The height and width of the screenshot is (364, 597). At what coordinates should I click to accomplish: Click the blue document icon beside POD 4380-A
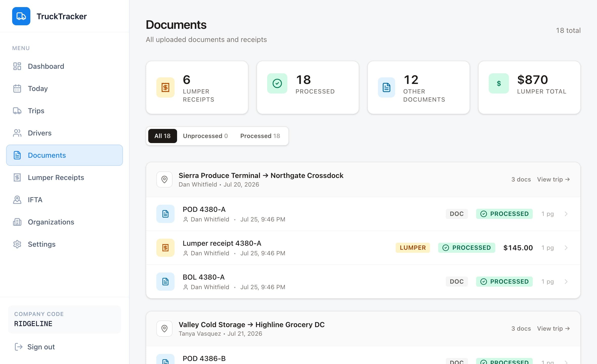165,214
